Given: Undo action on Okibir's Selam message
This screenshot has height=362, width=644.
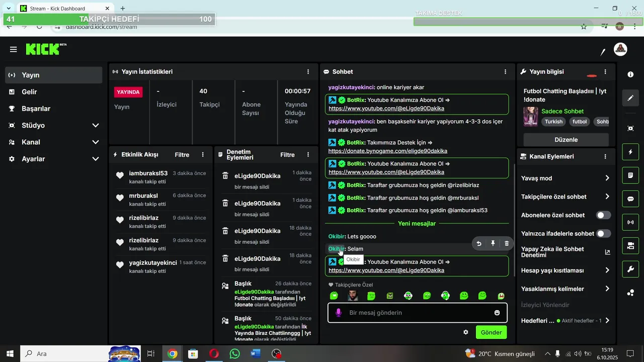Looking at the screenshot, I should pos(479,244).
